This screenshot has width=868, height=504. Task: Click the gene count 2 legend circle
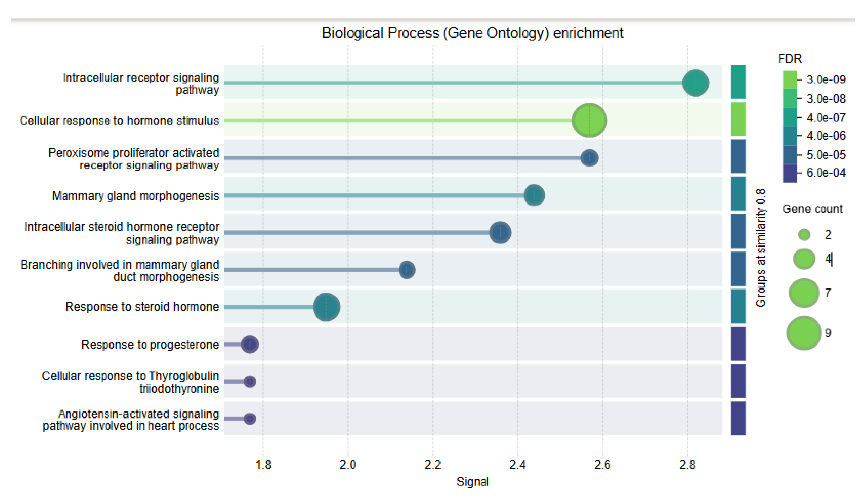804,235
